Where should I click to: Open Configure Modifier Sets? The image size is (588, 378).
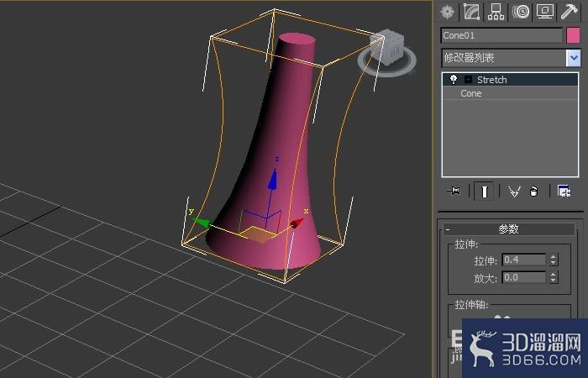pyautogui.click(x=564, y=192)
